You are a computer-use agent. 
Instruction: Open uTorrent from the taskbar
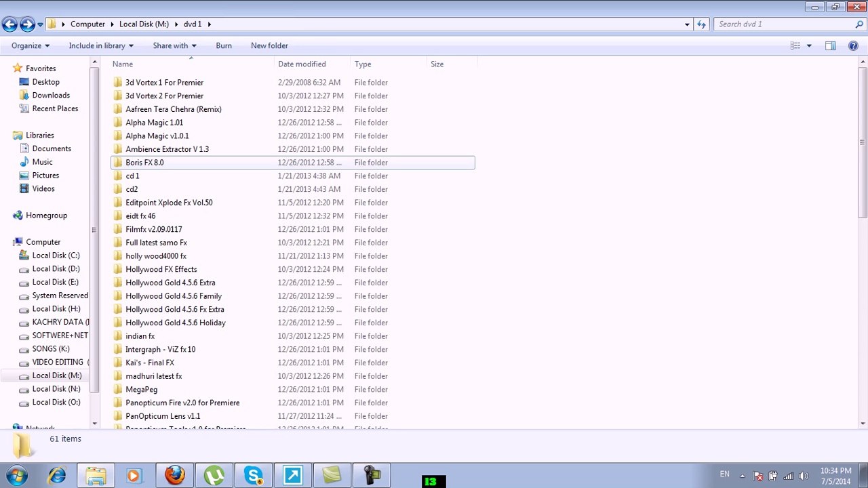[x=214, y=476]
